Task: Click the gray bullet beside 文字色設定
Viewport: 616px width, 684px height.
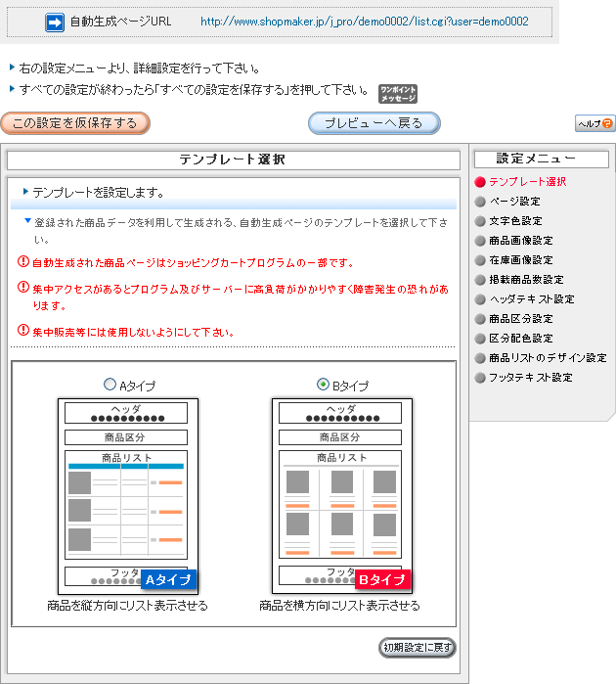Action: click(x=480, y=221)
